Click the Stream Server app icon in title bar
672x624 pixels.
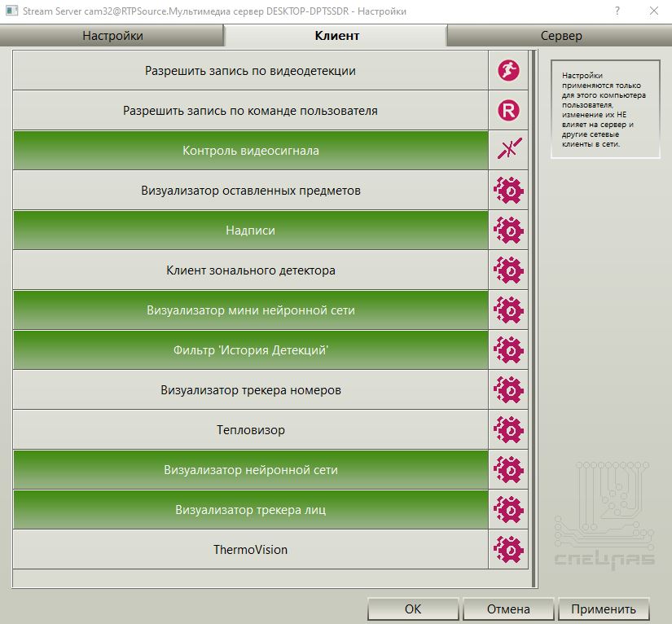[x=11, y=11]
